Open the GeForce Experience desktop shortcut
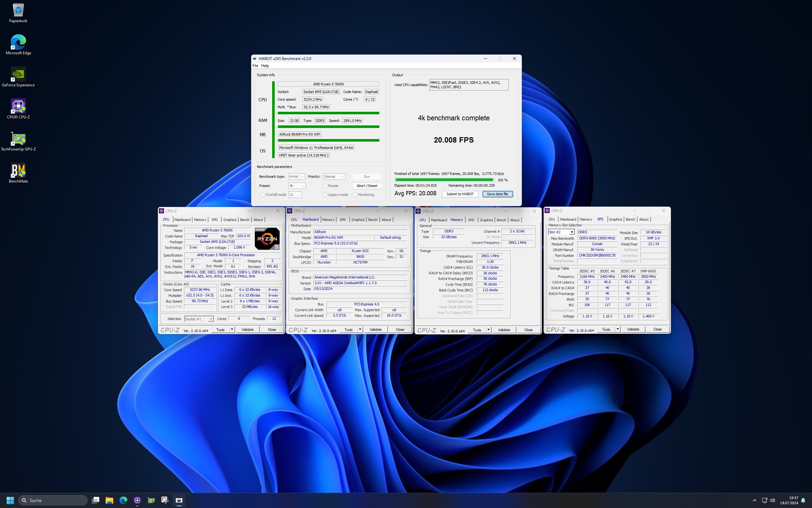 click(18, 77)
